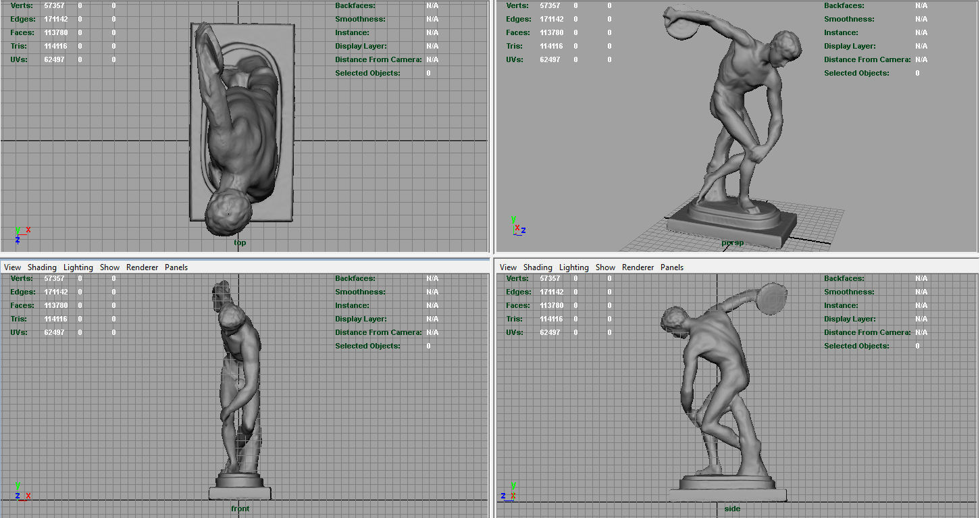Click 'Distance From Camera:' label in the persp view
Viewport: 980px width, 518px height.
(x=867, y=59)
